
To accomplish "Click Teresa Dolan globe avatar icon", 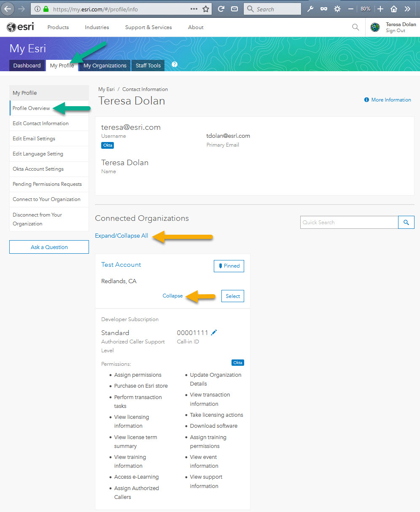I will pos(375,27).
